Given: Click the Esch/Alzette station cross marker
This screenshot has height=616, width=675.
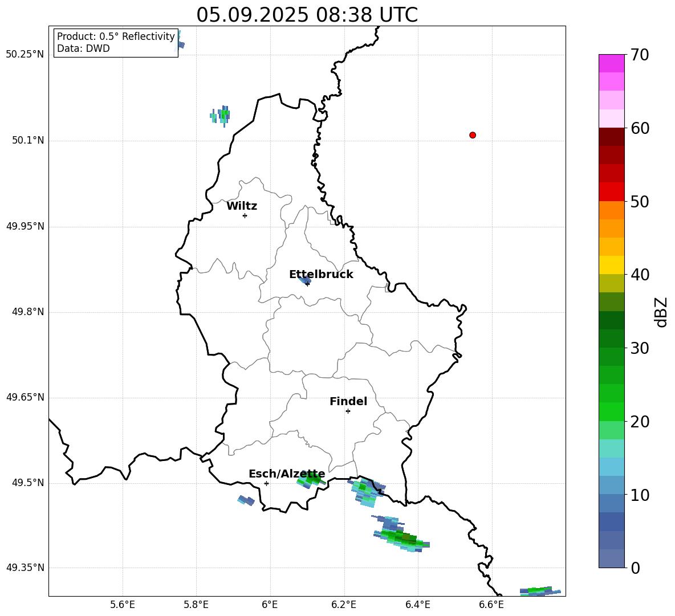Looking at the screenshot, I should coord(266,483).
